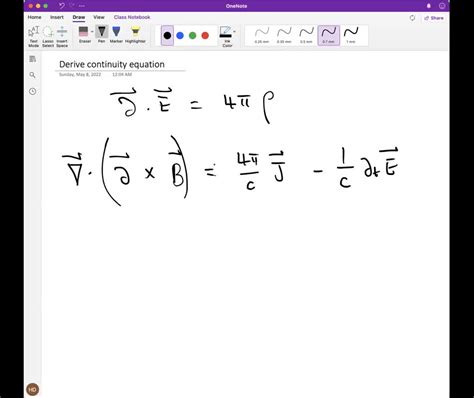Open the View ribbon tab

(99, 17)
